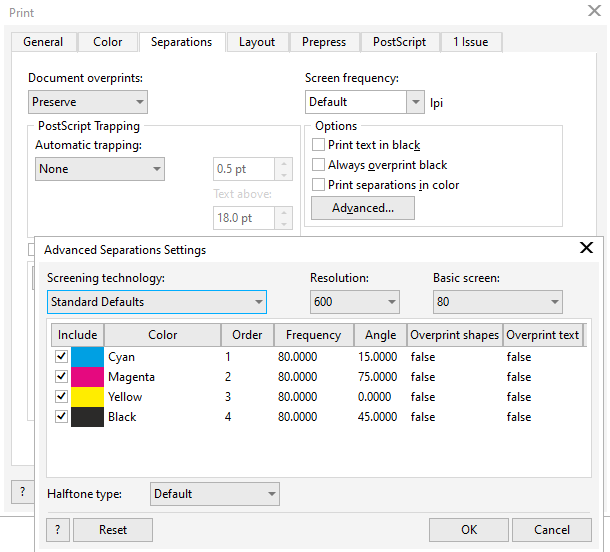Select the Yellow color swatch
610x552 pixels.
click(x=87, y=397)
